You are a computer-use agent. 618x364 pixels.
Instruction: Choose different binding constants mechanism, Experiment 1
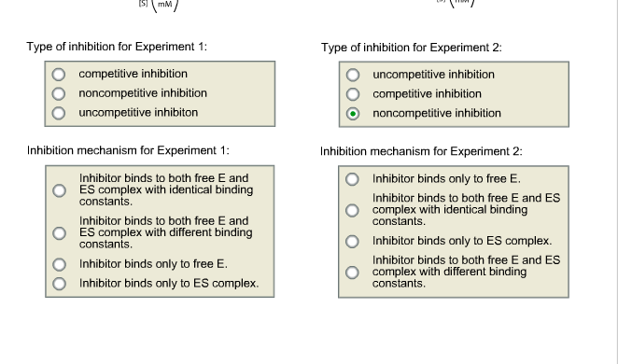[59, 232]
